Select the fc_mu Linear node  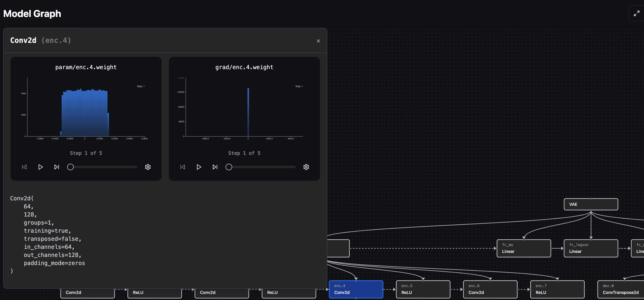coord(524,248)
